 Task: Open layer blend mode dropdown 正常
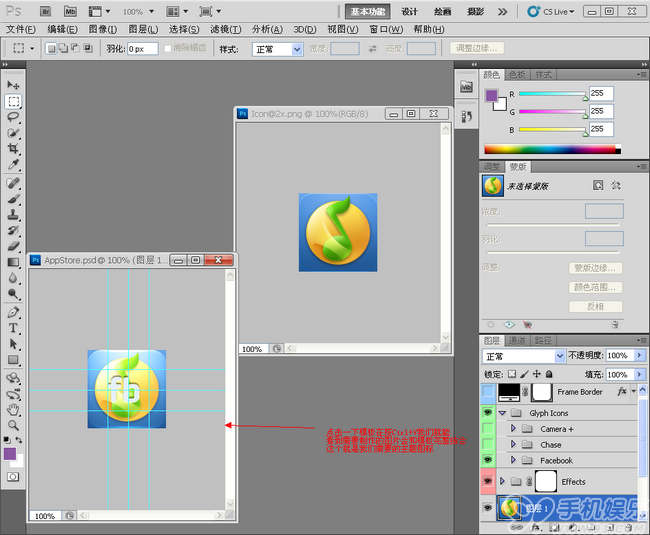[x=524, y=356]
